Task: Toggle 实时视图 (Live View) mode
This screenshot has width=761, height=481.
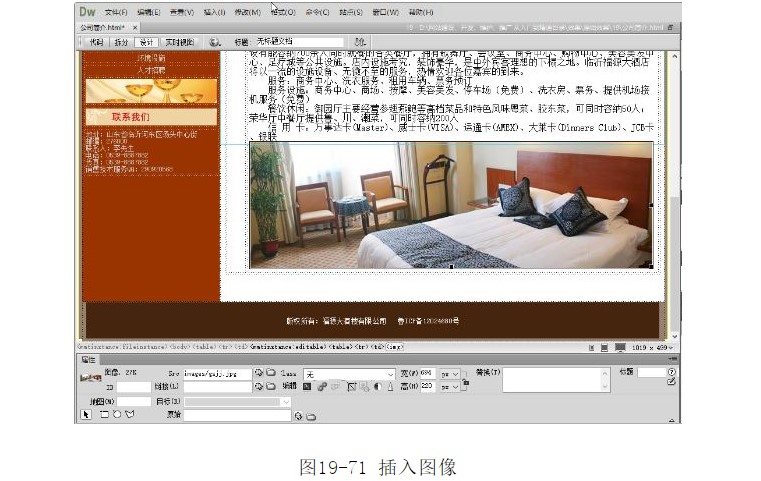Action: click(178, 43)
